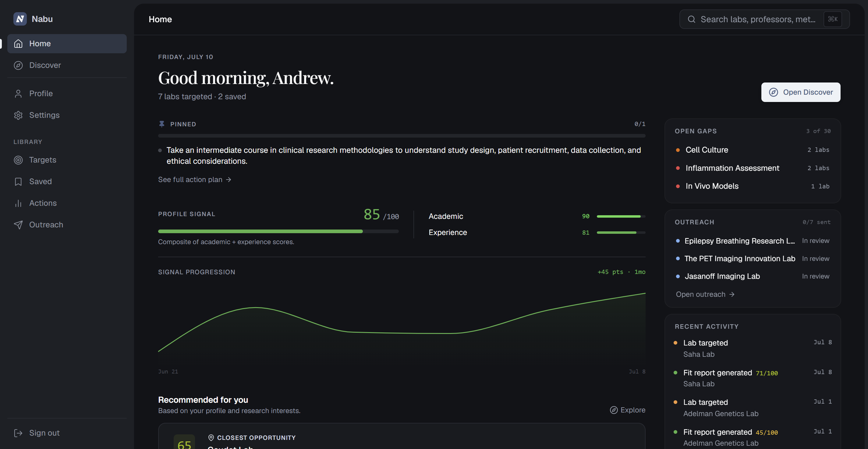Select the Cell Culture gap row
Image resolution: width=868 pixels, height=449 pixels.
pos(753,150)
